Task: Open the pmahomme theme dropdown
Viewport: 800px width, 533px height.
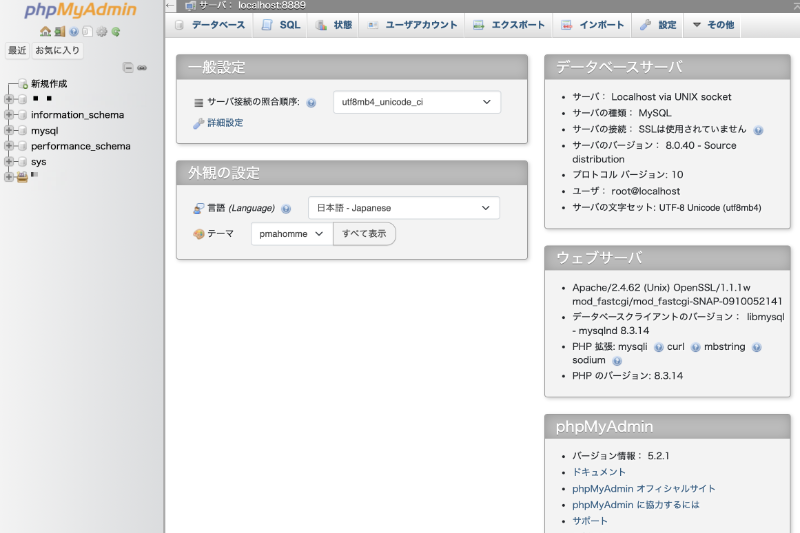Action: 292,234
